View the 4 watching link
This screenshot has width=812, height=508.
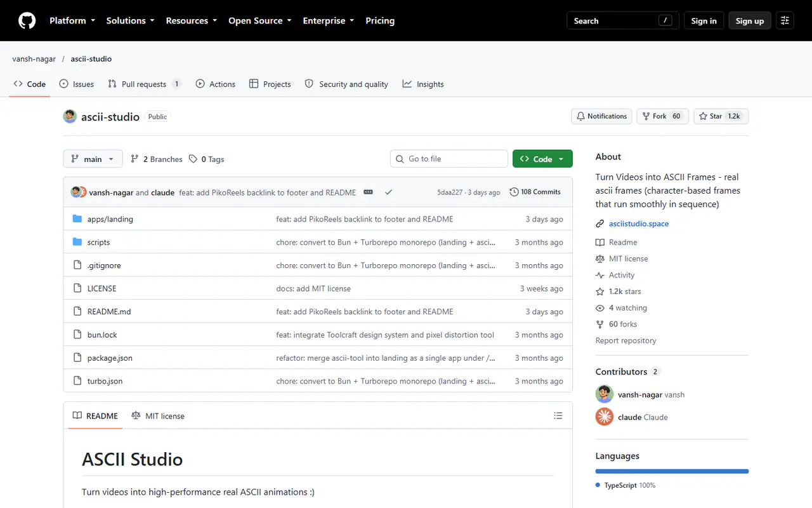tap(622, 308)
